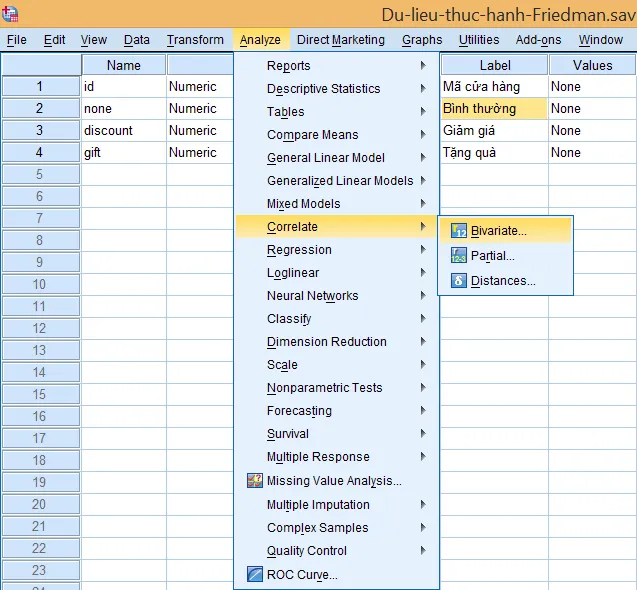Open the Multiple Response submenu

point(337,457)
